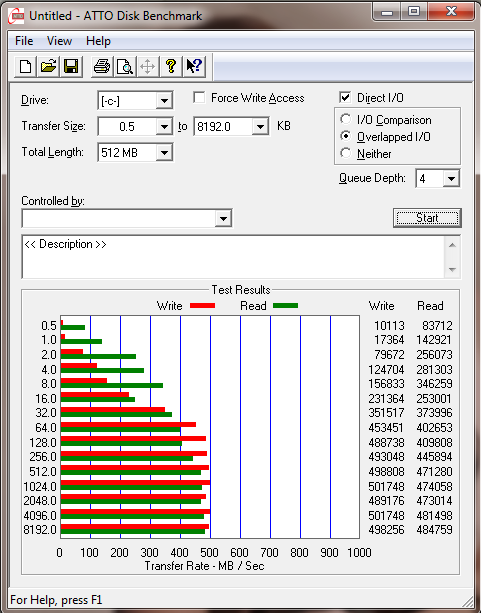Click the ATTO application icon in title bar
This screenshot has height=615, width=481.
pos(17,16)
